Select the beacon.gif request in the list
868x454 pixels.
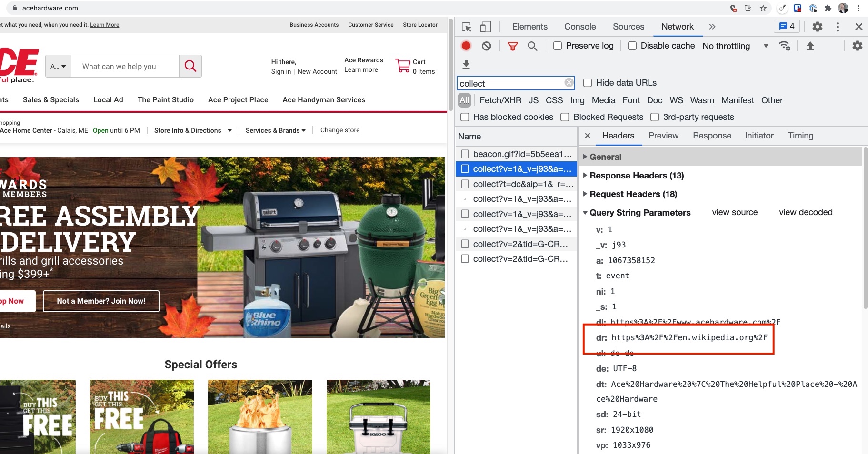coord(522,154)
